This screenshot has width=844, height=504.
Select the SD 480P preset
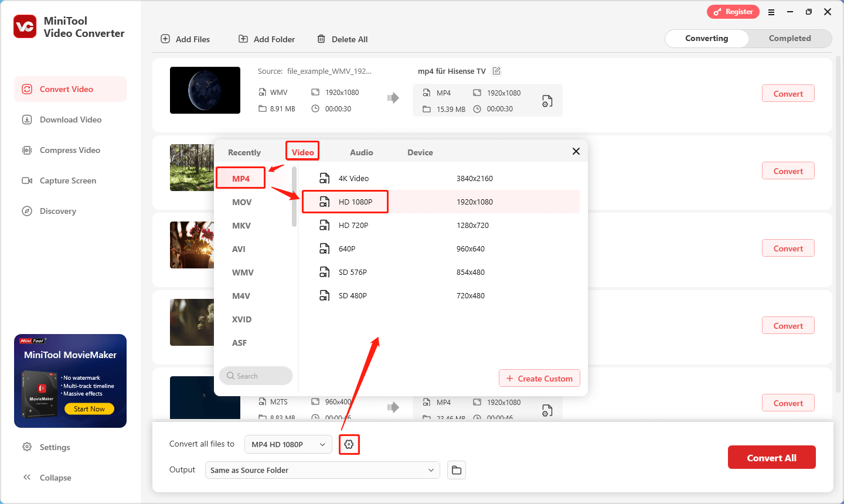[x=441, y=295]
